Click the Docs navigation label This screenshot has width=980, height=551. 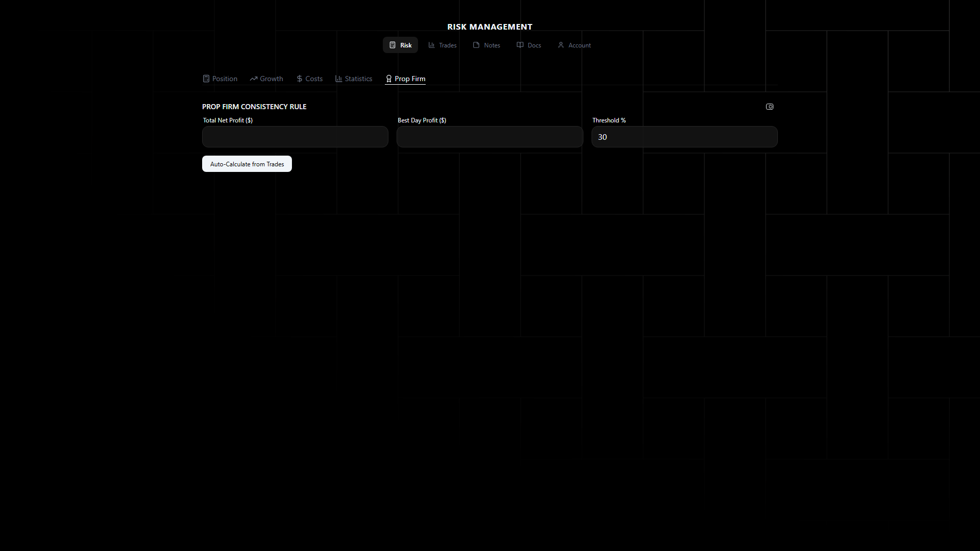pyautogui.click(x=534, y=45)
